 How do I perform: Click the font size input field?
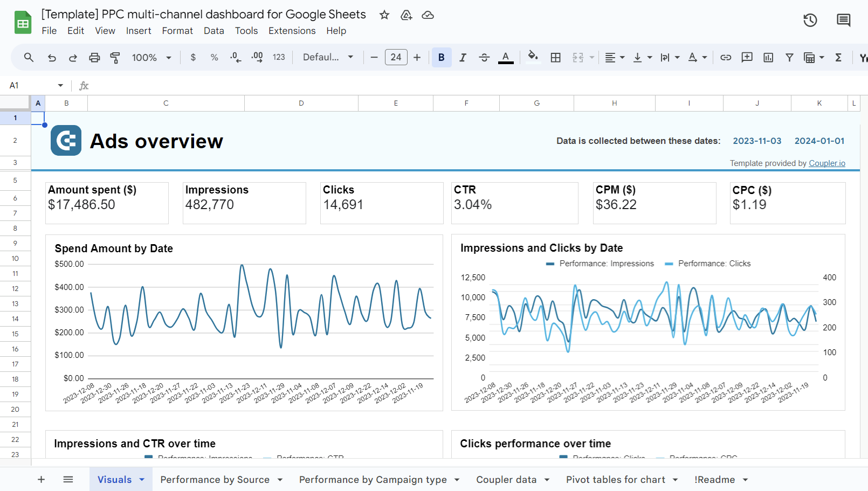pos(396,58)
